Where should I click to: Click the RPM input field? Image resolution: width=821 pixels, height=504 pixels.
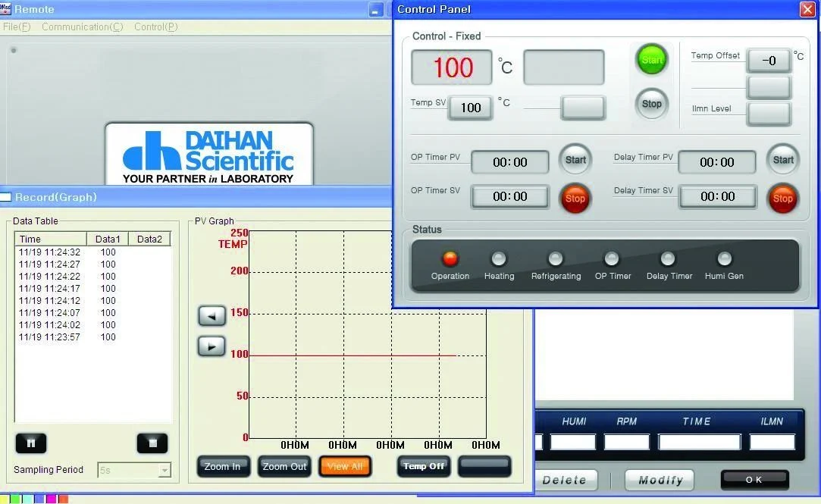click(x=627, y=443)
